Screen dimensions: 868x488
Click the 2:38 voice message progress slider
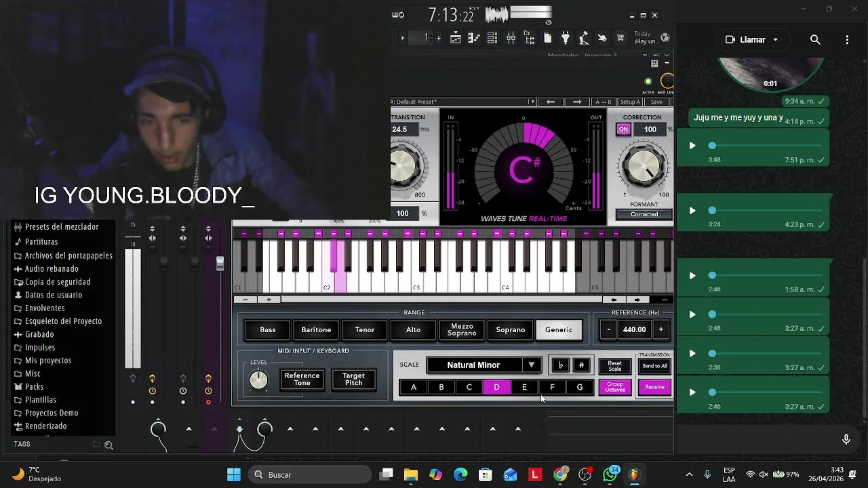pyautogui.click(x=767, y=354)
